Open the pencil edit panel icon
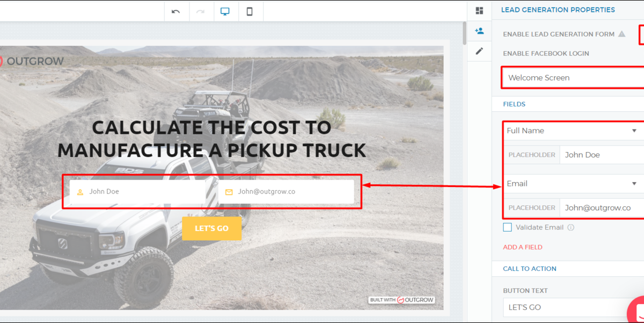The height and width of the screenshot is (323, 644). tap(479, 51)
